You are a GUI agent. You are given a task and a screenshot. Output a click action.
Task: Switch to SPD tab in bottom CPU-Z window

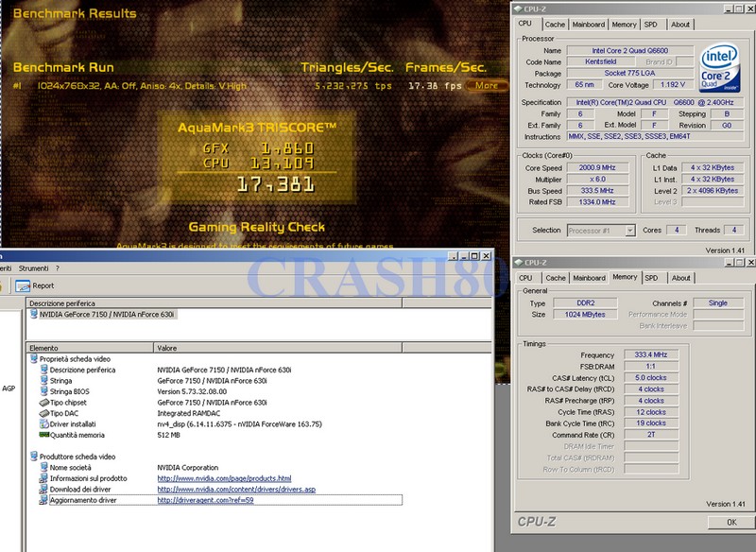tap(651, 278)
